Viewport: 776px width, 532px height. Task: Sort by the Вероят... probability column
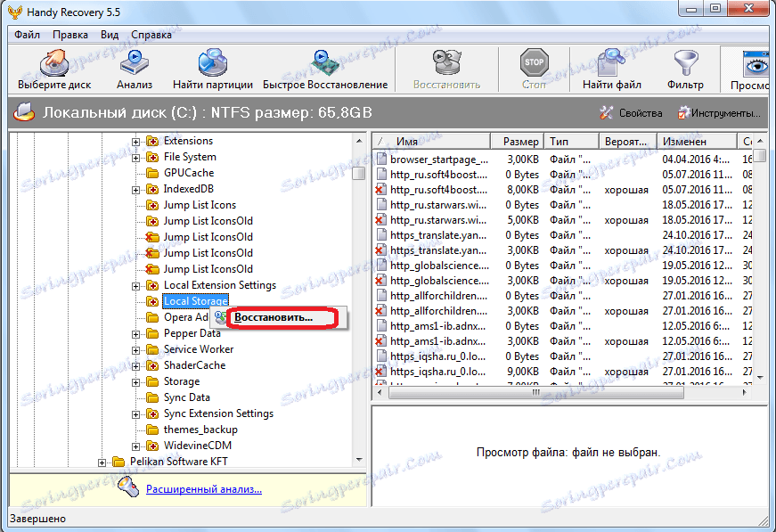pos(628,142)
